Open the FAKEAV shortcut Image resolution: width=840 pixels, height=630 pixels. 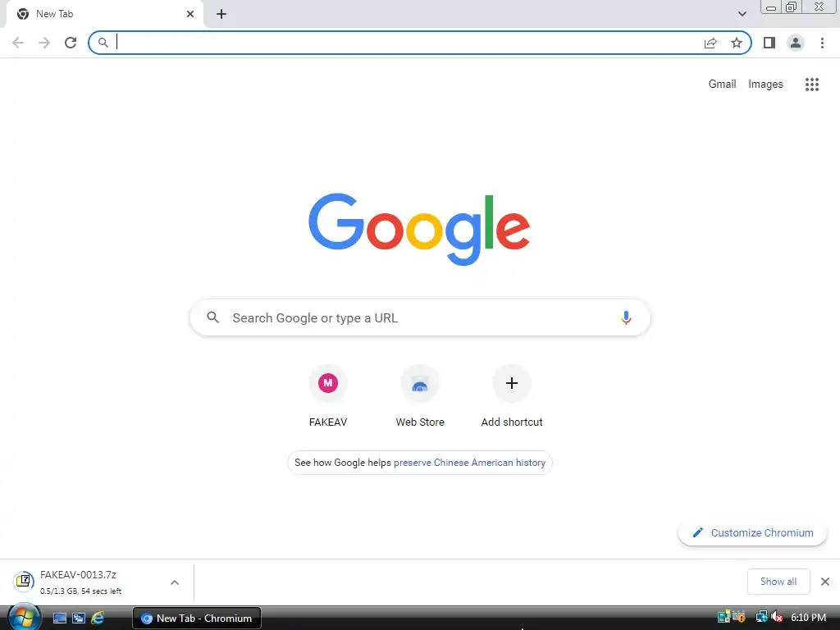click(328, 396)
